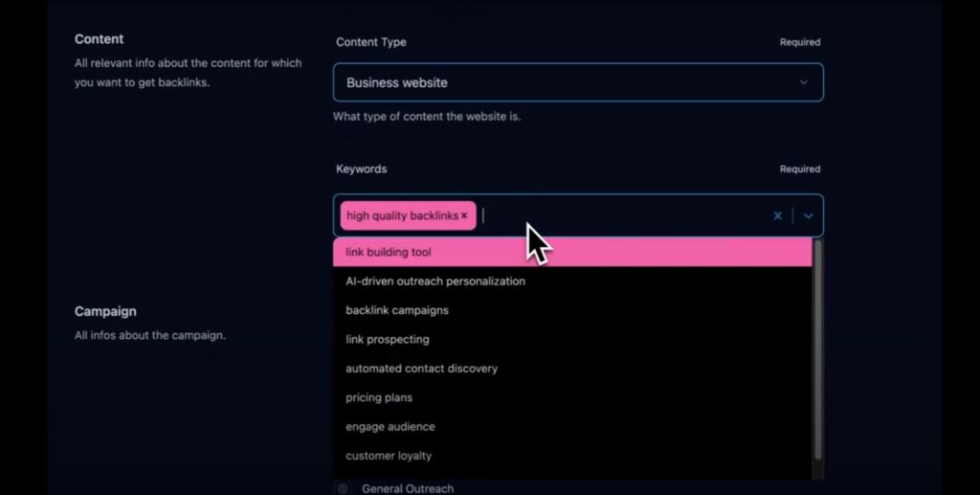The image size is (980, 495).
Task: Clear all keywords with X icon
Action: click(777, 215)
